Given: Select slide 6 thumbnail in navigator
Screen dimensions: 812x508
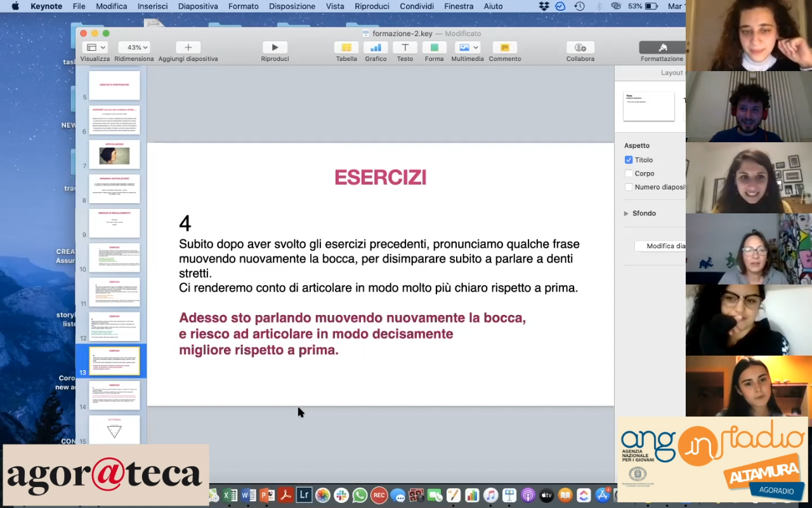Looking at the screenshot, I should (114, 119).
